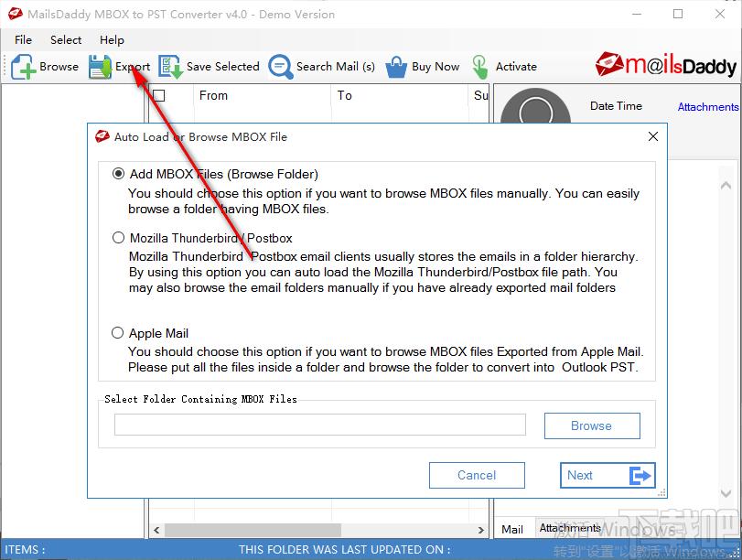Minimize the MailsDaddy window
Image resolution: width=742 pixels, height=560 pixels.
[637, 15]
